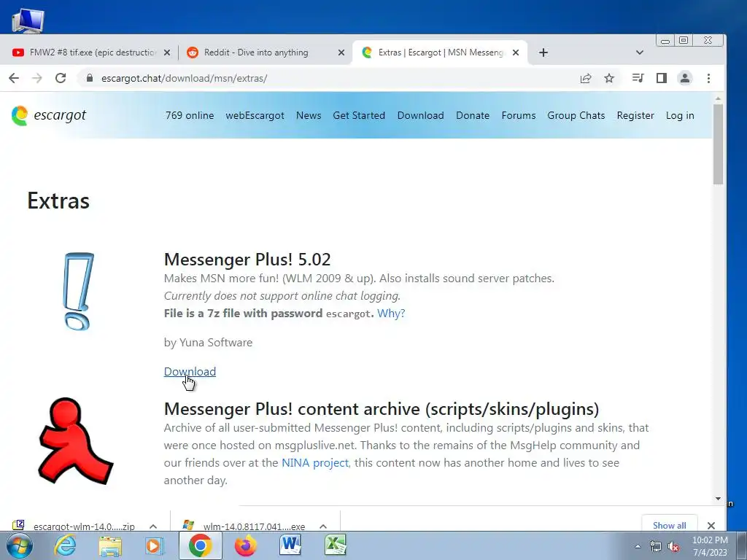This screenshot has width=747, height=560.
Task: Click the Chrome taskbar icon
Action: [x=200, y=545]
